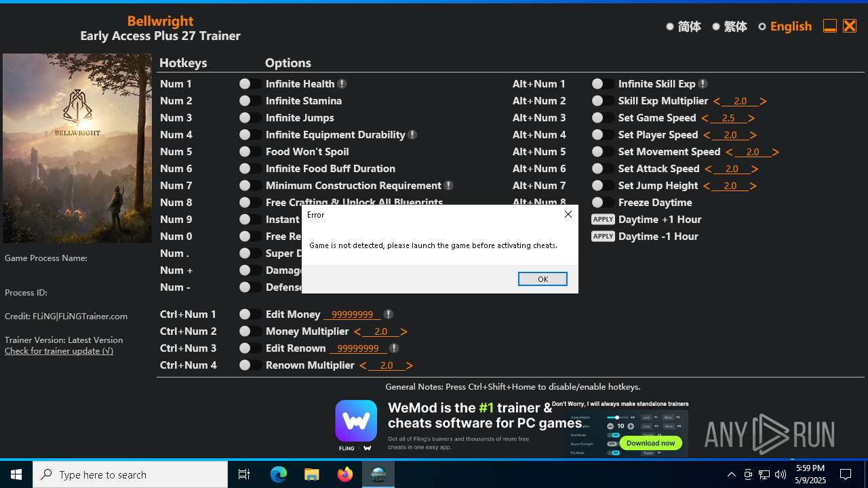Click the taskbar search box
The width and height of the screenshot is (868, 488).
tap(130, 474)
